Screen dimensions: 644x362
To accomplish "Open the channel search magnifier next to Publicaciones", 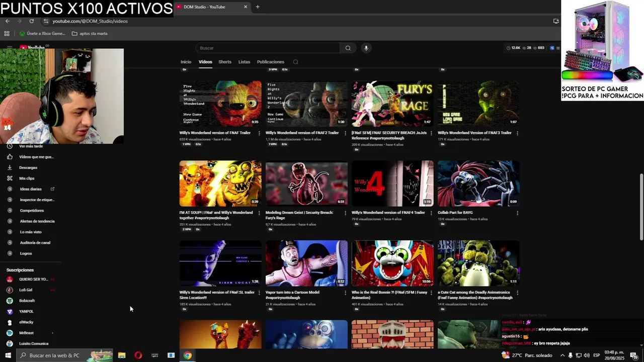I will [295, 62].
